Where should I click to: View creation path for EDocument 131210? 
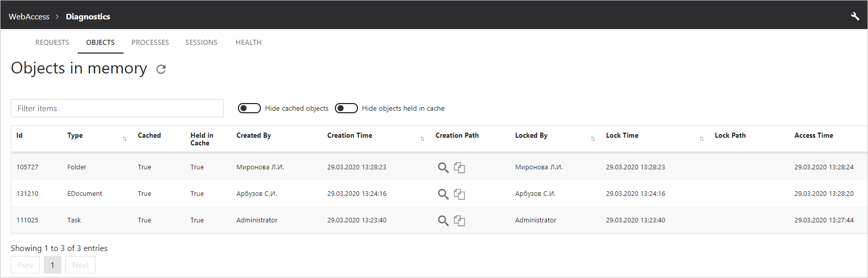[x=443, y=194]
